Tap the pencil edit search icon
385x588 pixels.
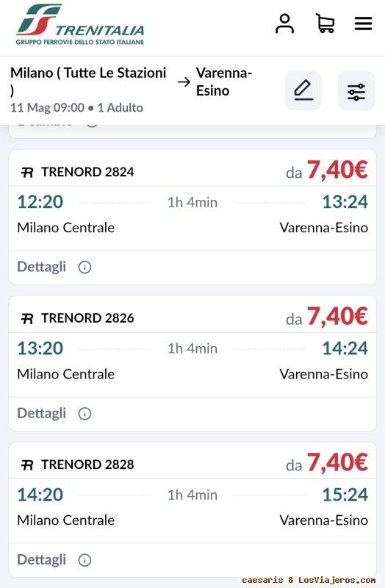303,90
